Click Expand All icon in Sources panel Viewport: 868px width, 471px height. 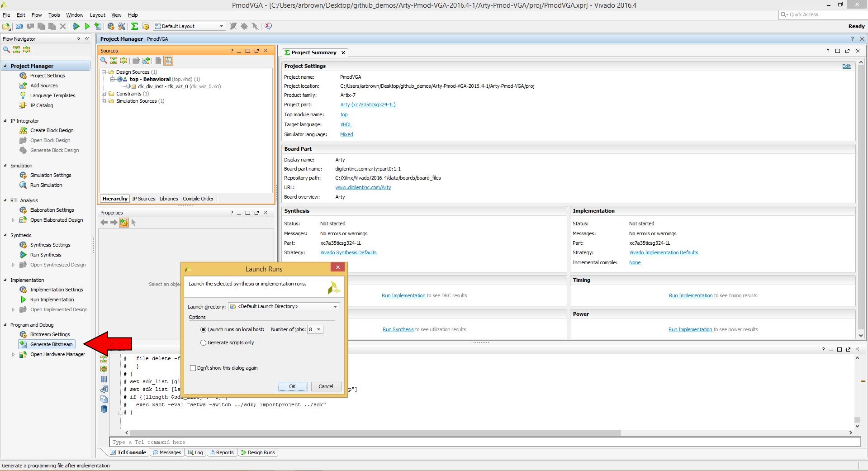[x=123, y=60]
